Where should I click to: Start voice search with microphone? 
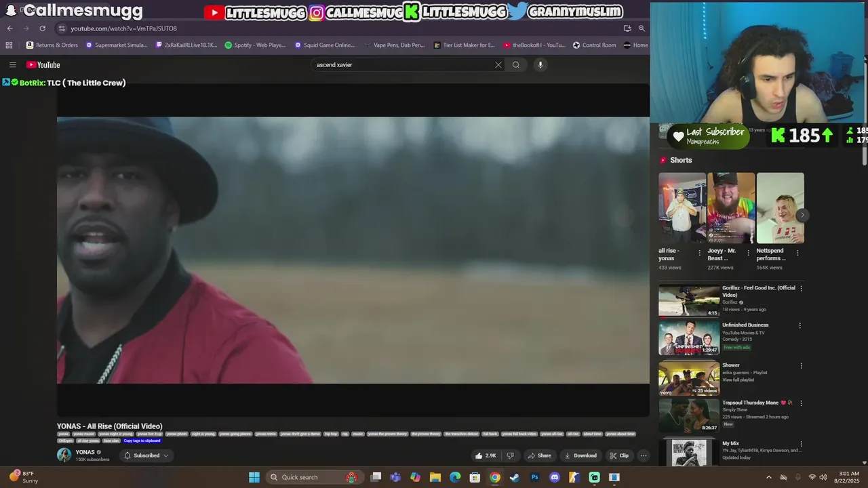tap(540, 65)
